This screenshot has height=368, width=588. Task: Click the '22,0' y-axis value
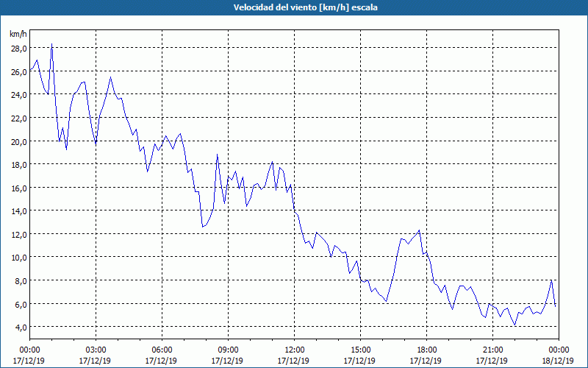point(19,118)
